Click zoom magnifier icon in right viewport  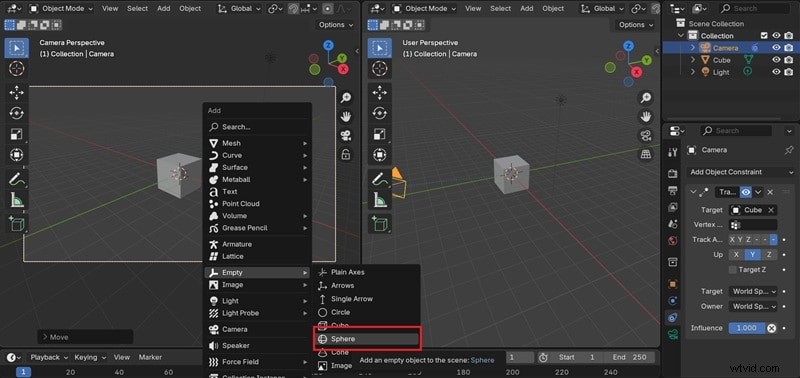point(646,98)
